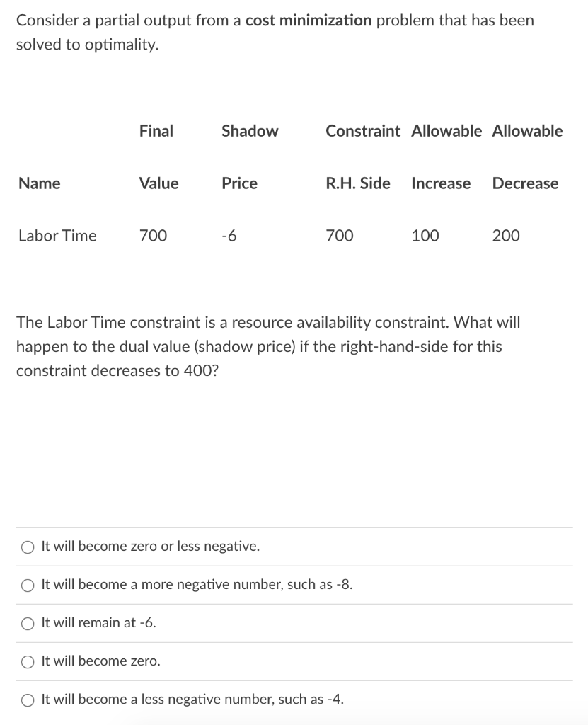This screenshot has width=588, height=725.
Task: Click the radio circle beside the last answer
Action: (x=26, y=699)
